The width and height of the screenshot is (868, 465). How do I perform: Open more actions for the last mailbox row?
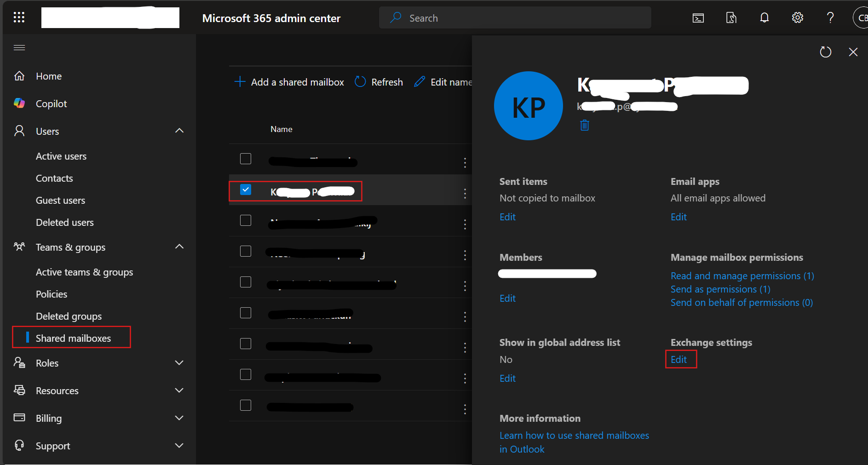tap(465, 409)
